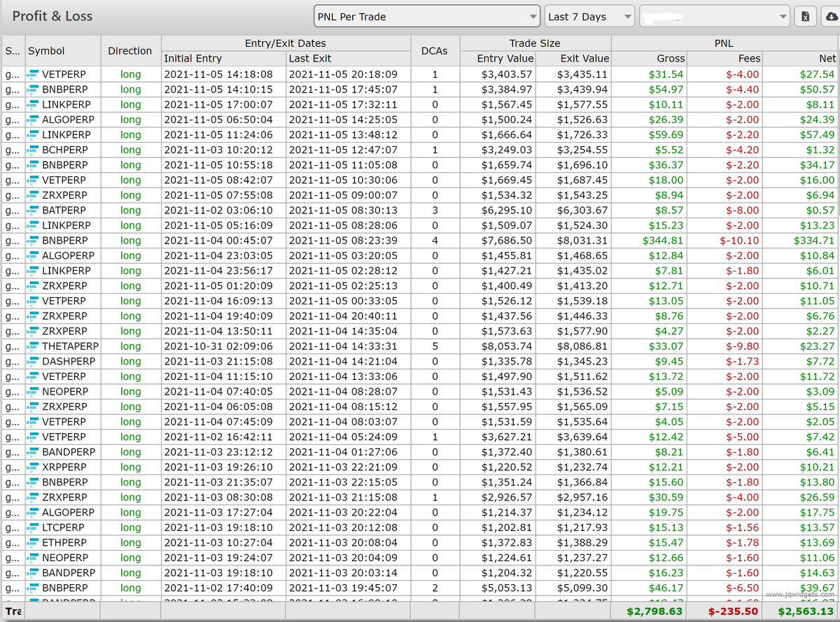The width and height of the screenshot is (840, 622).
Task: Select the THETAPERP symbol cell
Action: 63,346
